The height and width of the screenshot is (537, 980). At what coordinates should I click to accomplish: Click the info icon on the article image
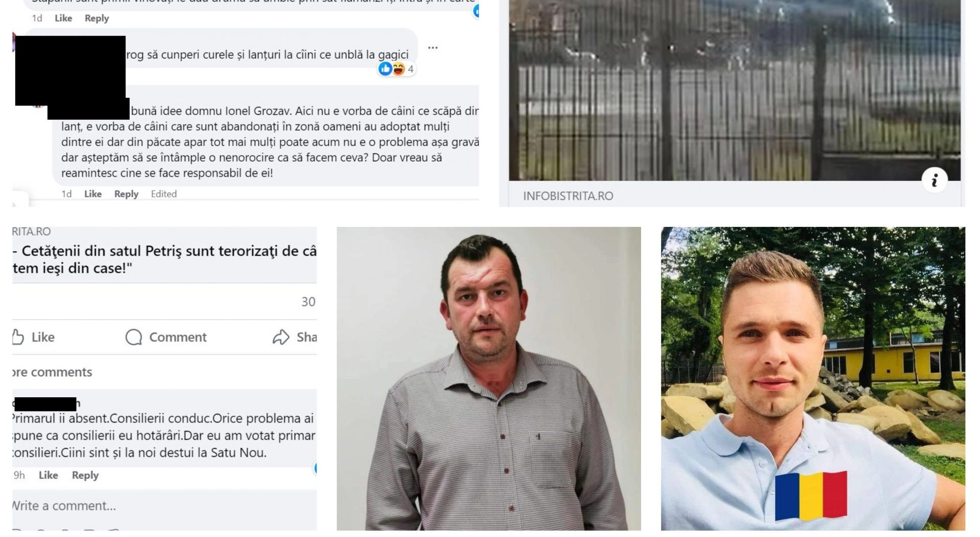(935, 180)
